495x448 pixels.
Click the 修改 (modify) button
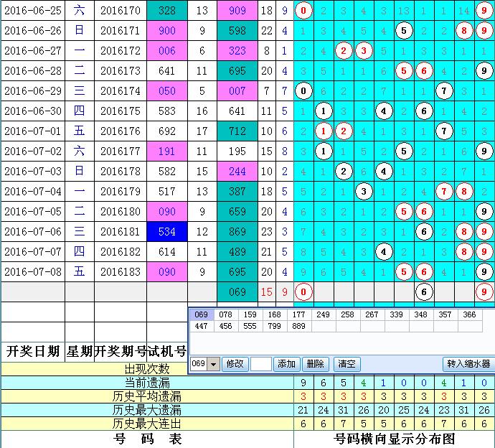pyautogui.click(x=235, y=364)
